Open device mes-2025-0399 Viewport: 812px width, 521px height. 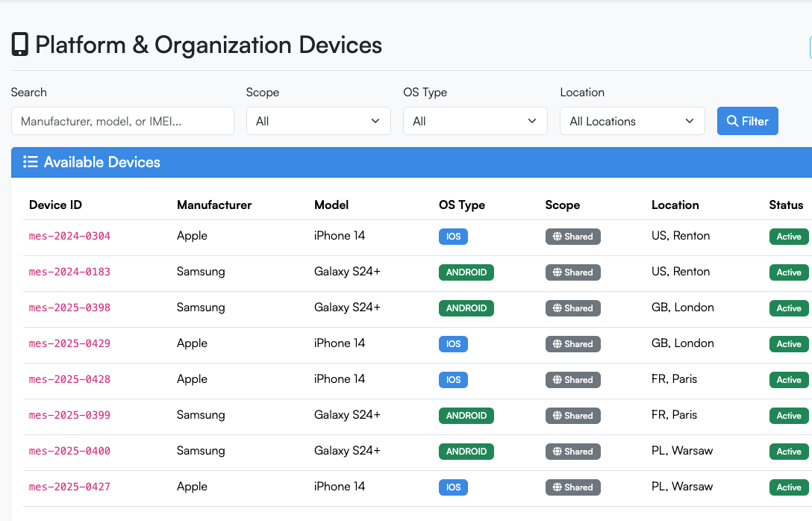click(x=69, y=415)
